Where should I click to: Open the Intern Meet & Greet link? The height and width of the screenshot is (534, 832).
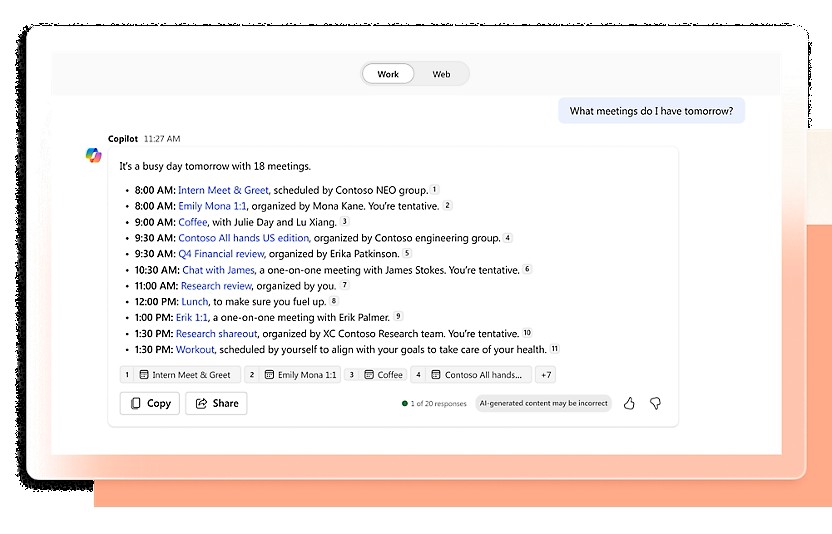coord(223,190)
